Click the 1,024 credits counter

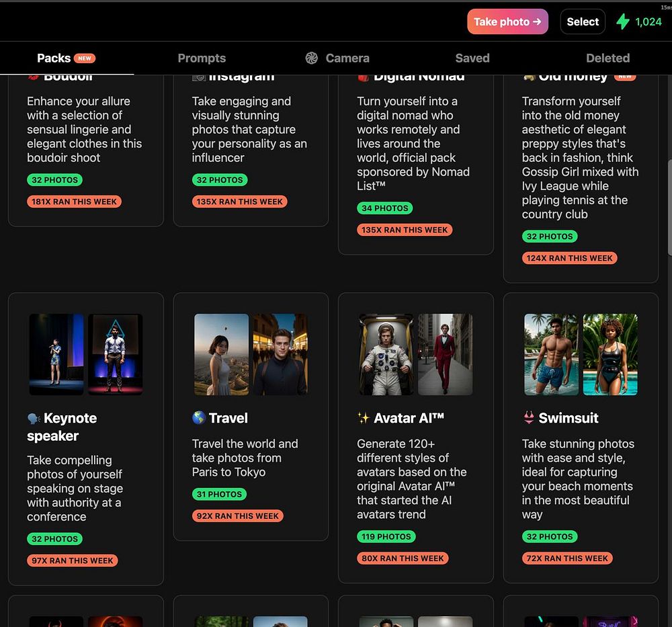tap(648, 22)
